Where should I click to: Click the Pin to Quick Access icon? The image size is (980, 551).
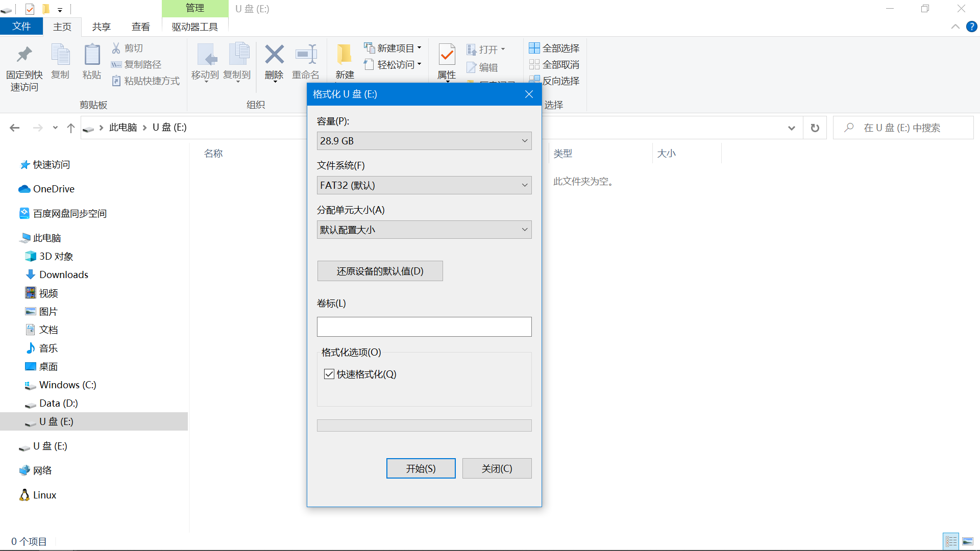pyautogui.click(x=24, y=55)
